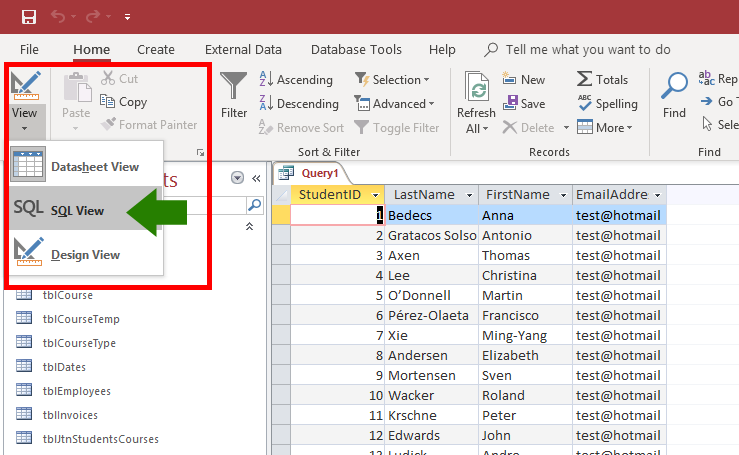
Task: Collapse navigation pane with shutter arrows
Action: 256,178
